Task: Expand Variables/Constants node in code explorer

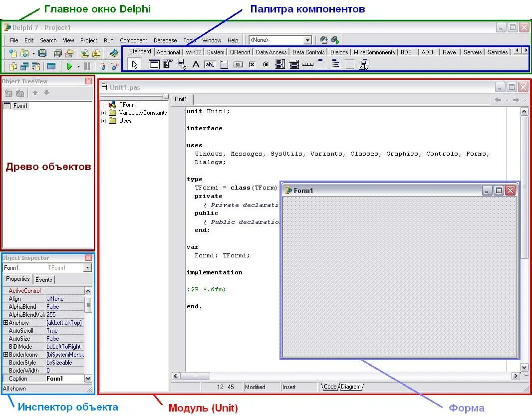Action: click(104, 113)
